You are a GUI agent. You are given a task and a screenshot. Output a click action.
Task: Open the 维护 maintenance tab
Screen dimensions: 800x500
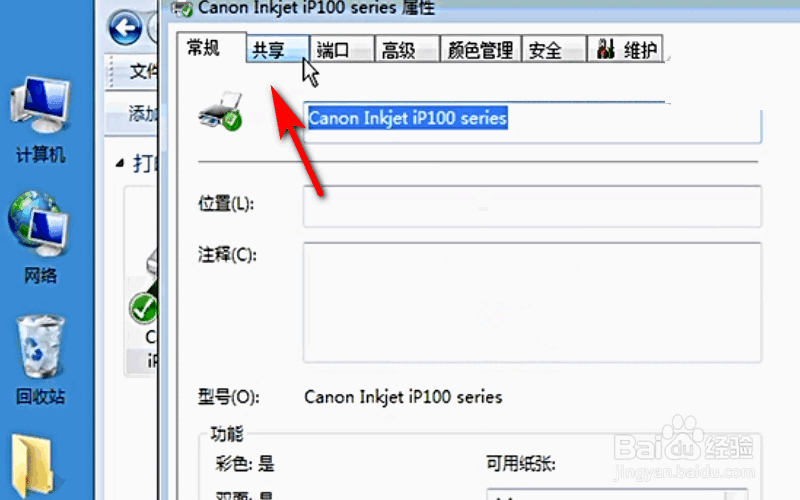(626, 49)
